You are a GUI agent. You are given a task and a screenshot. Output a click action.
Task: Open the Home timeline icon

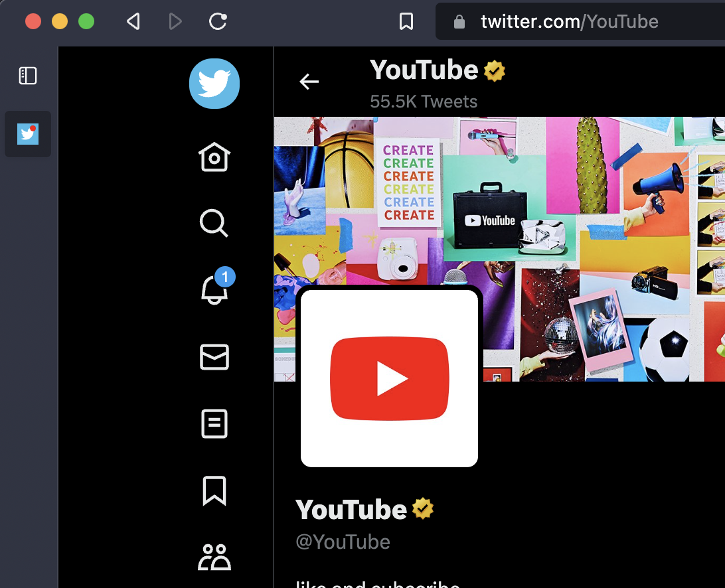[214, 157]
